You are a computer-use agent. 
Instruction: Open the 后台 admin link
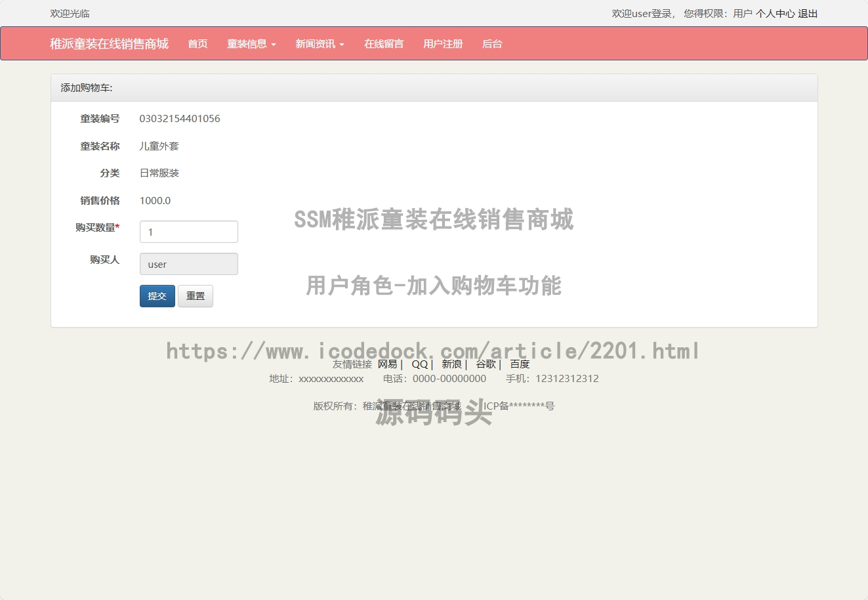pyautogui.click(x=492, y=44)
